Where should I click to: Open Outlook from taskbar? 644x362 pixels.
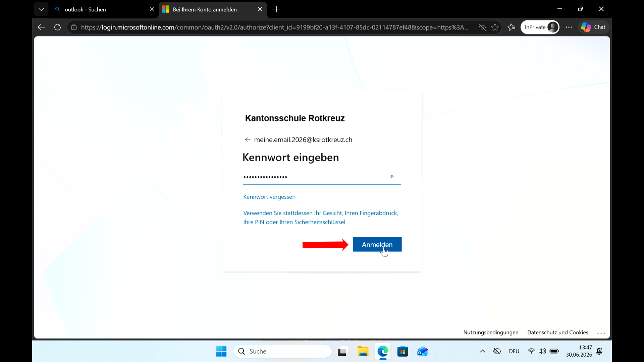(x=423, y=351)
